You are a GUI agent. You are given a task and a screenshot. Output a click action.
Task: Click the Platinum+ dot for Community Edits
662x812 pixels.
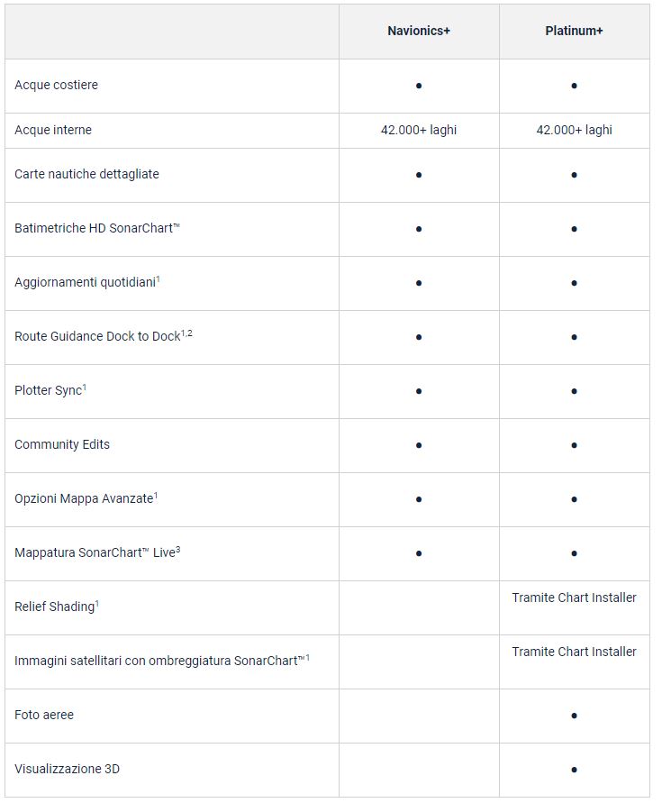coord(574,445)
